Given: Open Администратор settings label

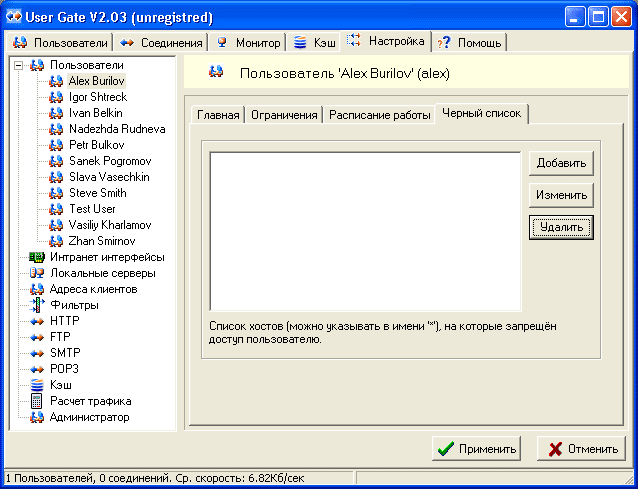Looking at the screenshot, I should coord(90,417).
